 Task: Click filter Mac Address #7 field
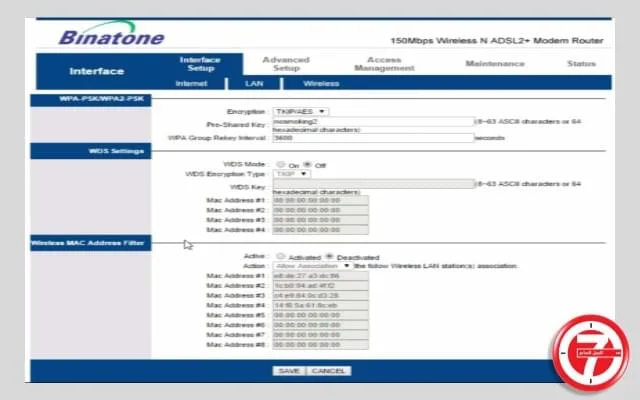coord(320,335)
